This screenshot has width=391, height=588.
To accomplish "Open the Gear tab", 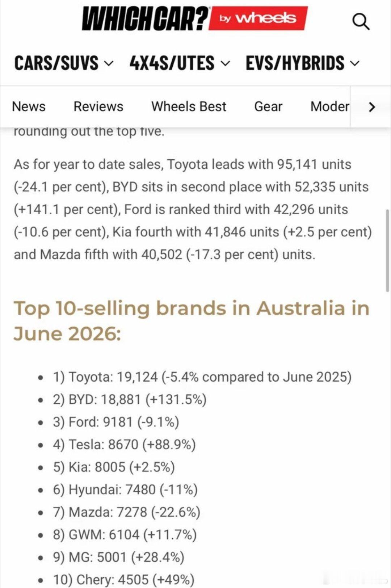I will (268, 106).
